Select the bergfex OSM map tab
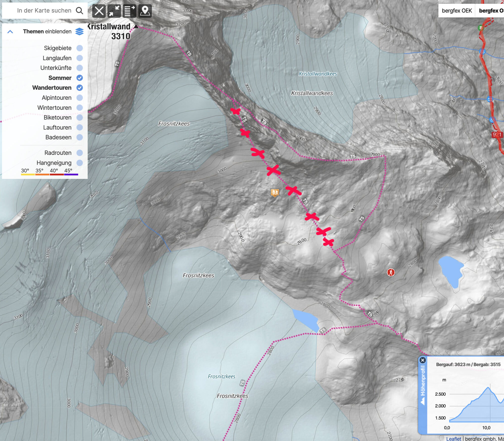The image size is (504, 441). (490, 11)
